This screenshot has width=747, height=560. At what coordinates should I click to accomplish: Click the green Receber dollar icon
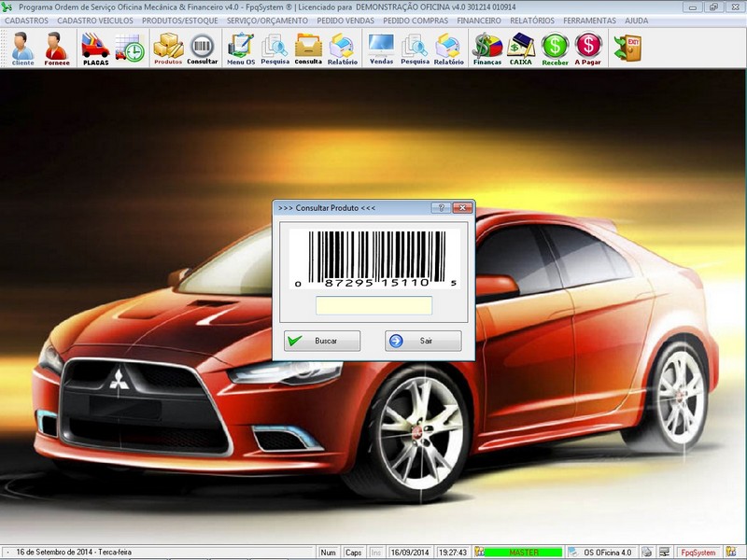(x=555, y=49)
